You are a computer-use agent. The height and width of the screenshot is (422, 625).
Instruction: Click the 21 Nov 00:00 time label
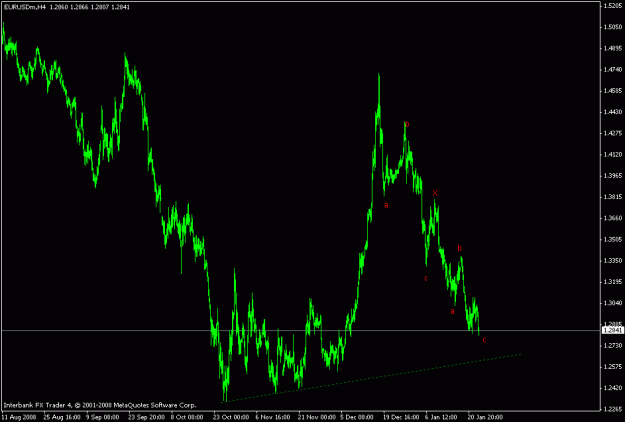317,417
